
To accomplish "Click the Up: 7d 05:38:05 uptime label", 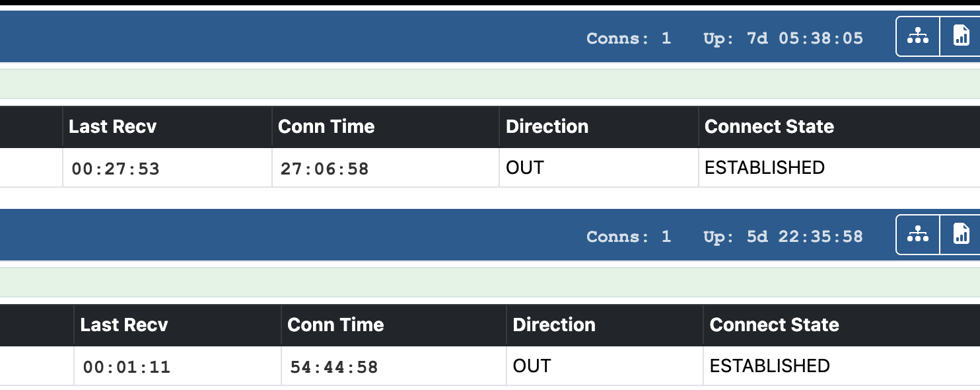I will tap(783, 38).
